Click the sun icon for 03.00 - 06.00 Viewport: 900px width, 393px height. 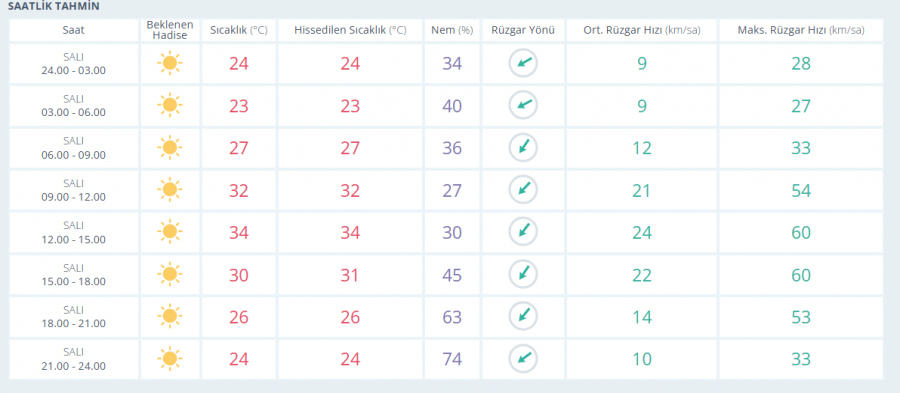[x=169, y=106]
